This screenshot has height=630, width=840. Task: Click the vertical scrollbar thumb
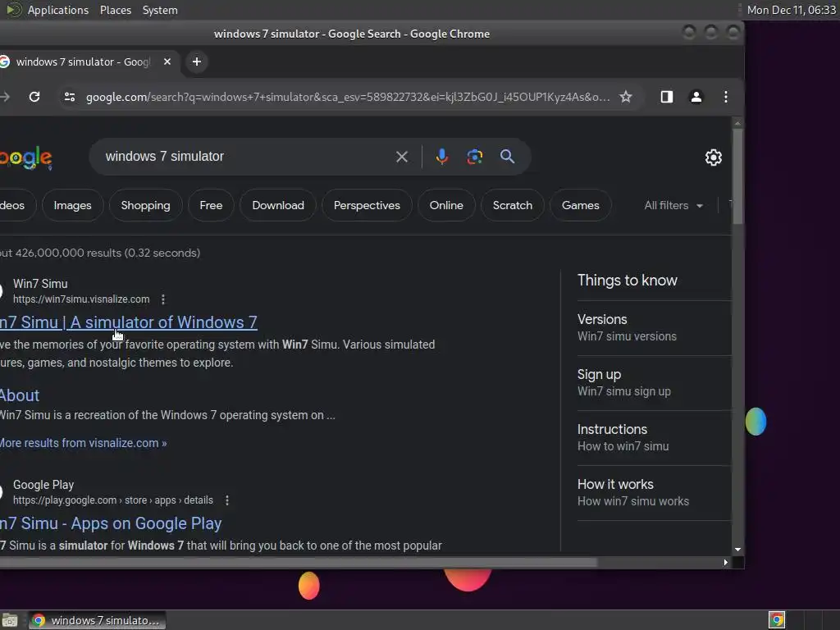(x=737, y=177)
